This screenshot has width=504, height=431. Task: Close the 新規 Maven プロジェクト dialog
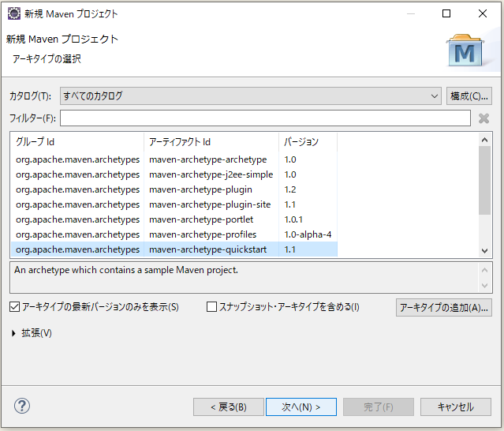483,13
